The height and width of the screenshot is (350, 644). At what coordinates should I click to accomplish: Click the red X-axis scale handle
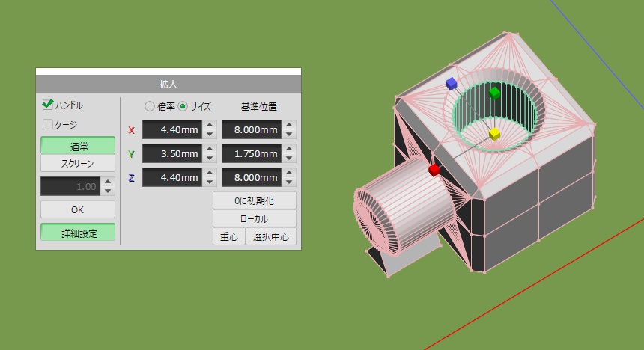(x=434, y=170)
